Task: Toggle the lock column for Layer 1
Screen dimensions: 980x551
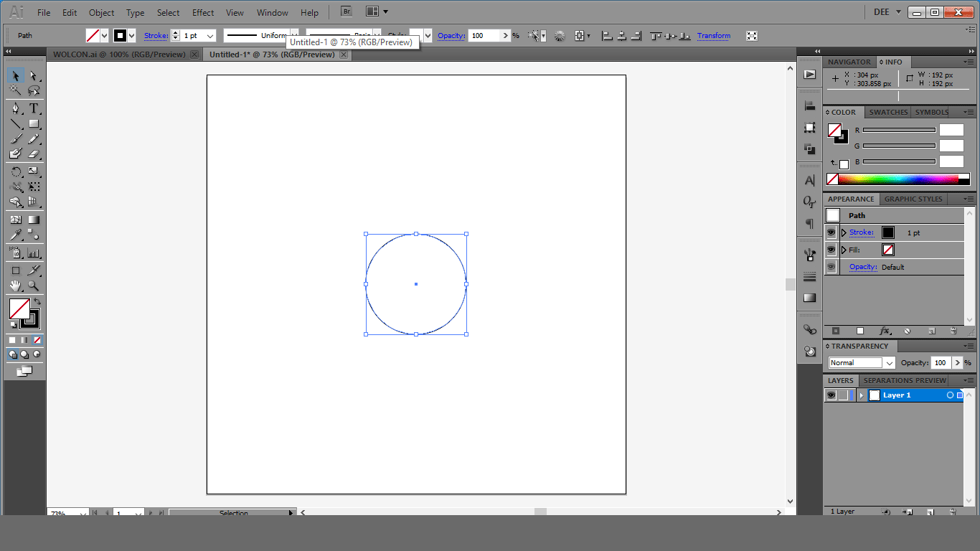Action: point(843,395)
